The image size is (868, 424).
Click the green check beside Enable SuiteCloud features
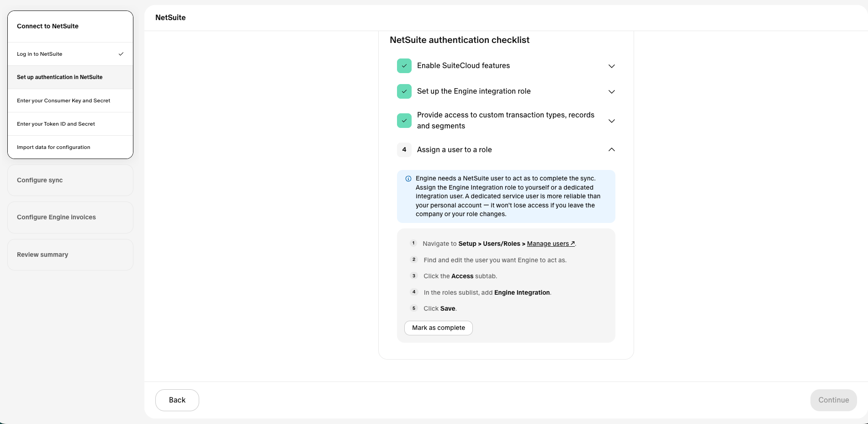point(404,66)
